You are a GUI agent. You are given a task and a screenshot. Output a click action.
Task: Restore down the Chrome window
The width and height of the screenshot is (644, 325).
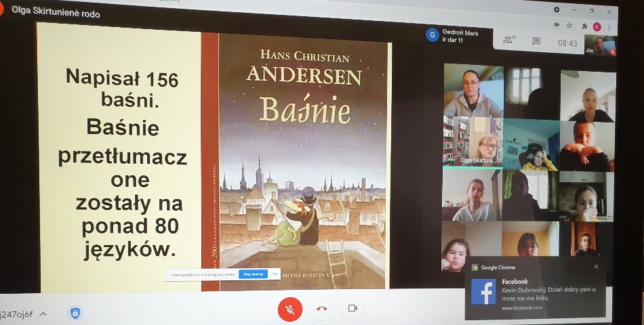[x=591, y=11]
